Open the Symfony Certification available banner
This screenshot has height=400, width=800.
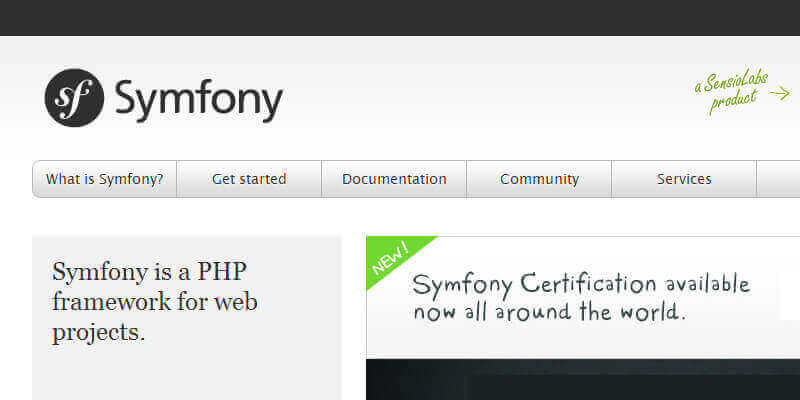coord(583,297)
